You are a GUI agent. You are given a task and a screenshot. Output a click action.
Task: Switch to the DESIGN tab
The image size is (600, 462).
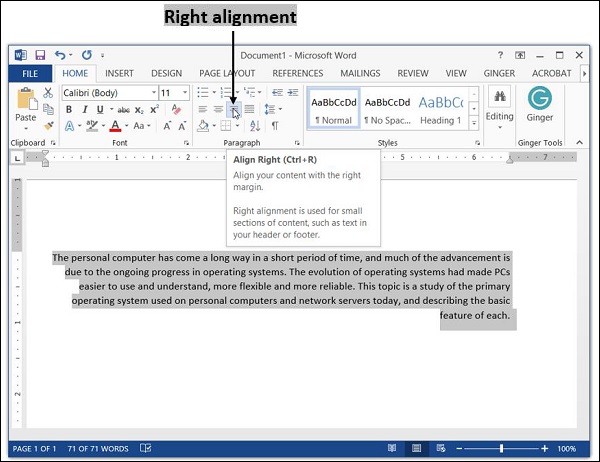(x=166, y=73)
